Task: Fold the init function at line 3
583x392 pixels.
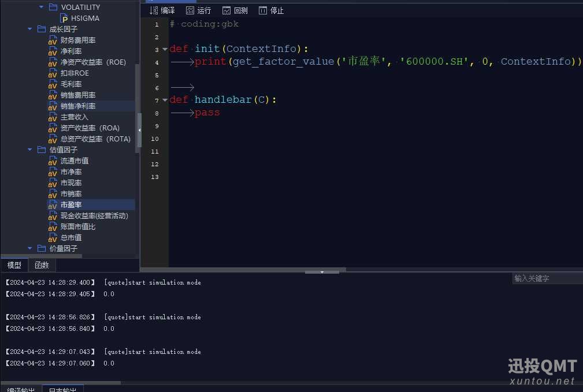Action: click(x=165, y=49)
